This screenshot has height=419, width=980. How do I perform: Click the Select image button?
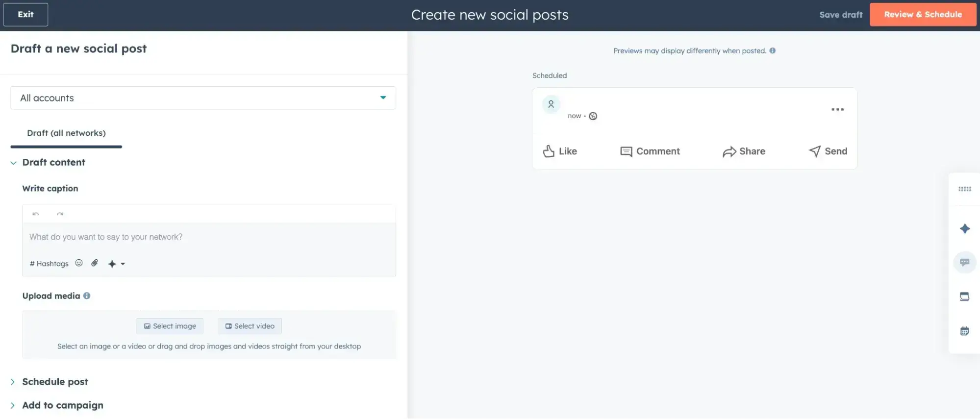(170, 326)
